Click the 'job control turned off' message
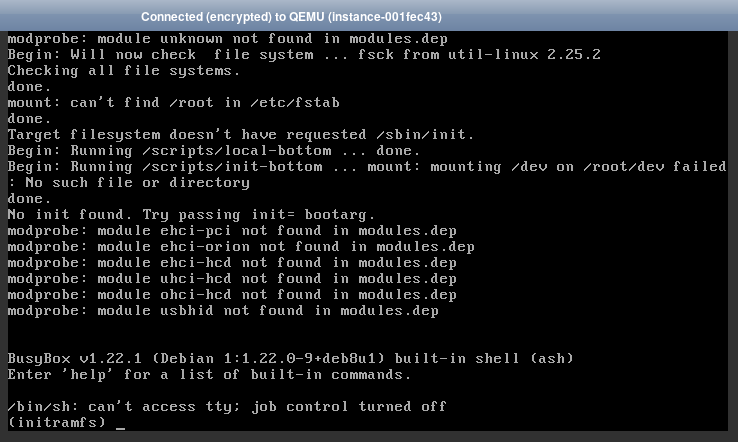 (x=349, y=407)
